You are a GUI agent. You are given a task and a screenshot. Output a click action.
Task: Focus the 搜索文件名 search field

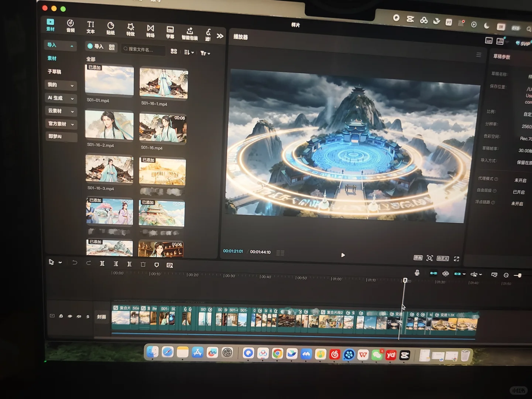pyautogui.click(x=143, y=49)
